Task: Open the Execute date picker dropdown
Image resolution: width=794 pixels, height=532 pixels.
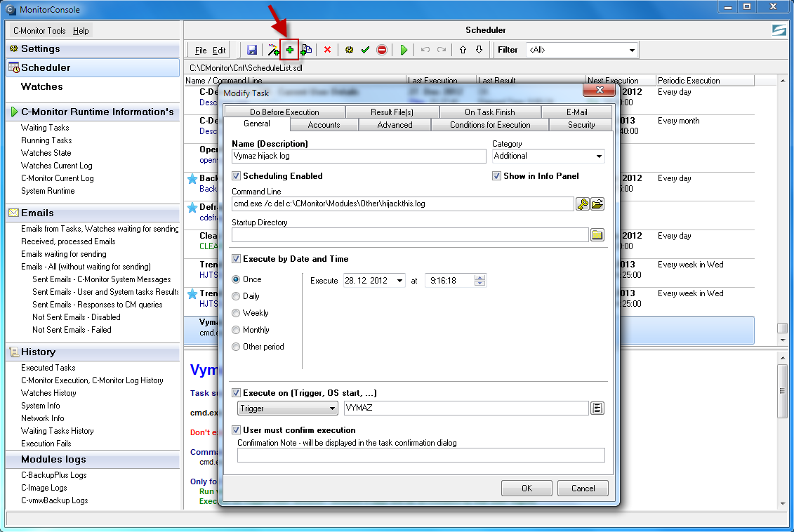Action: (400, 281)
